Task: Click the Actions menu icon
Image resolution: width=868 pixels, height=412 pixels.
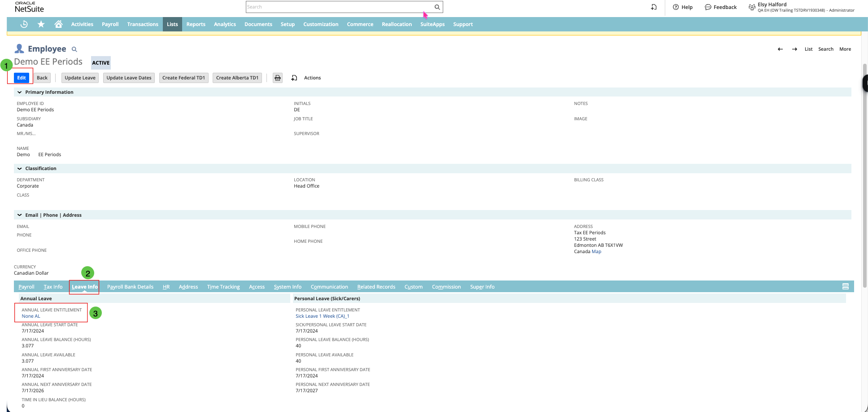Action: coord(294,78)
